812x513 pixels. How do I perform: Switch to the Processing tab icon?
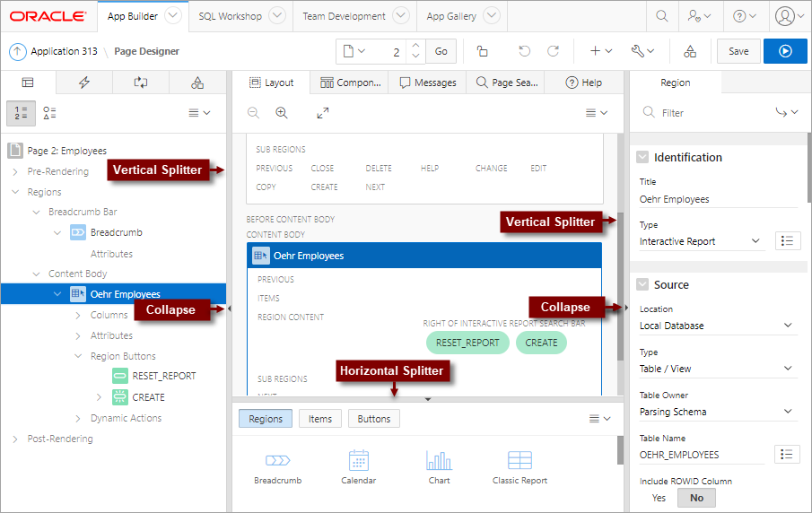pos(140,83)
